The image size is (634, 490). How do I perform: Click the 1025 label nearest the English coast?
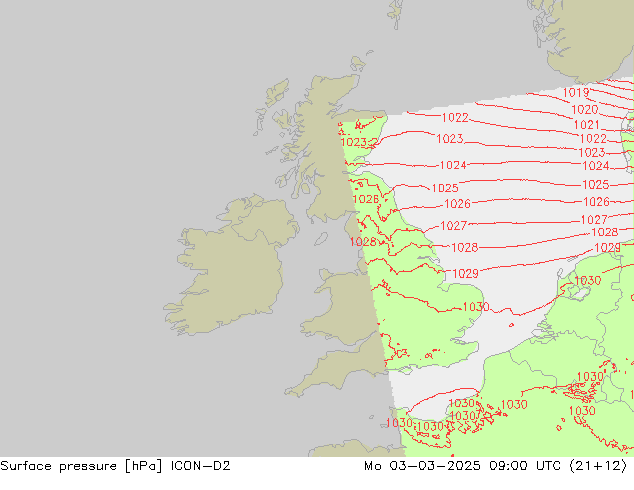coord(445,188)
